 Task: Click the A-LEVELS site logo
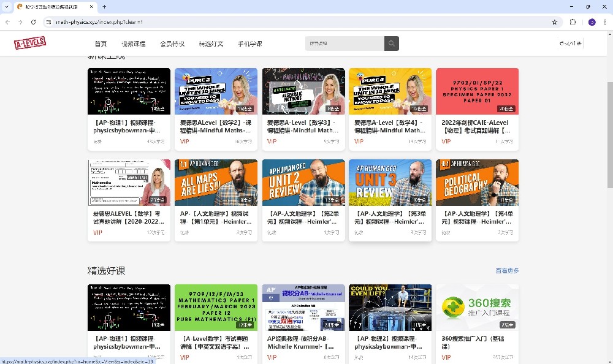coord(30,44)
